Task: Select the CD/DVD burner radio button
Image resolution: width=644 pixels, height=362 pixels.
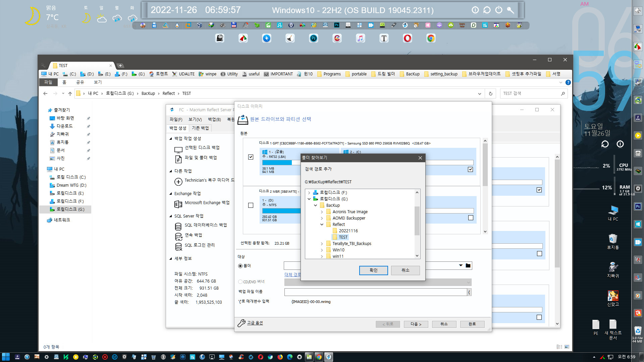Action: coord(240,282)
